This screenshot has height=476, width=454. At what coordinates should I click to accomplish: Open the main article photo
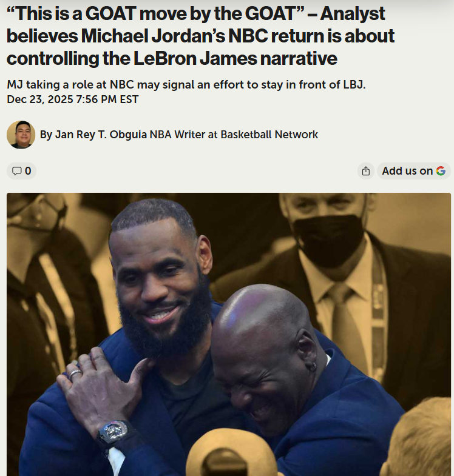(229, 334)
